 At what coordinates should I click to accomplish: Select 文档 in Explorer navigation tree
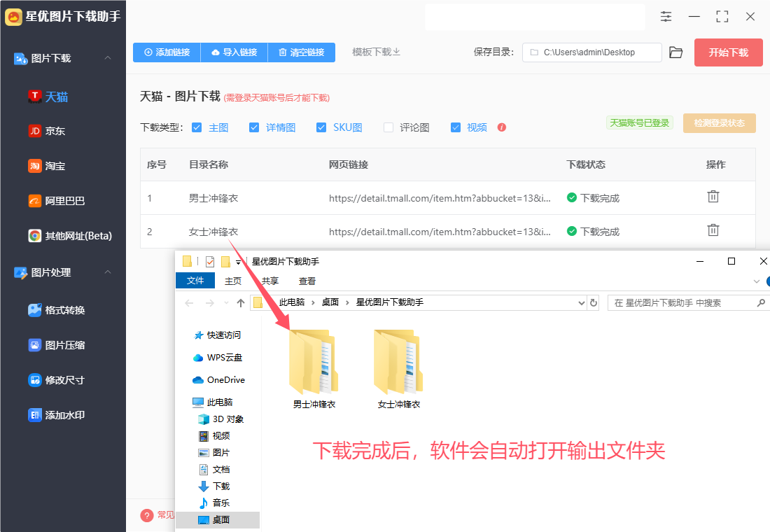[x=213, y=469]
